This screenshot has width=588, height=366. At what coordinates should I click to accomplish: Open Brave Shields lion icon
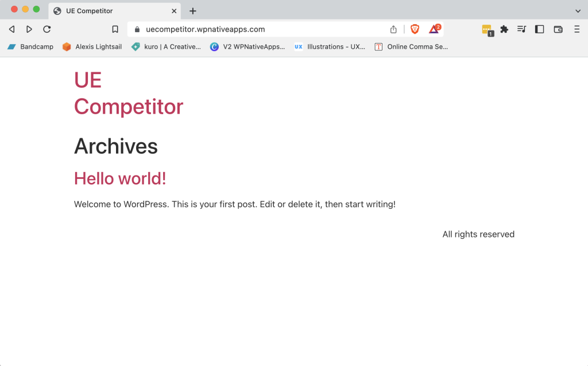pos(415,29)
